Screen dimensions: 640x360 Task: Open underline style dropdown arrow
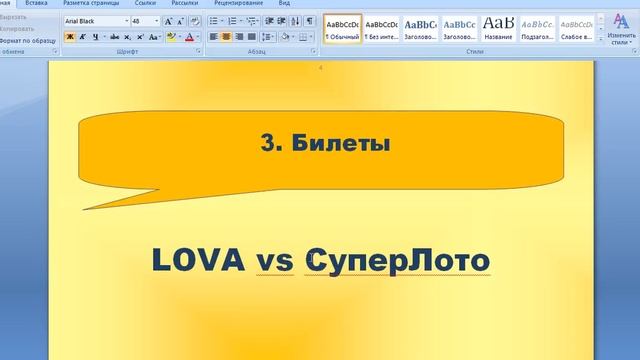click(104, 37)
